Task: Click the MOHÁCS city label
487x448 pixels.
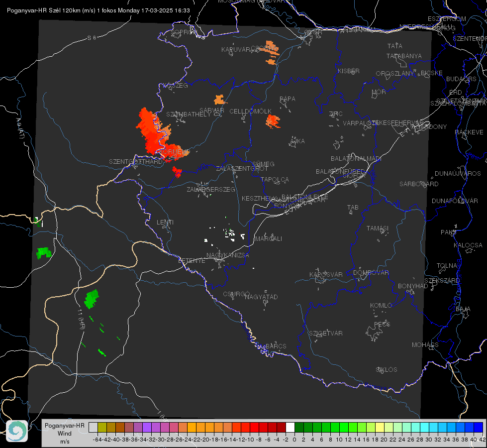Action: [x=425, y=345]
